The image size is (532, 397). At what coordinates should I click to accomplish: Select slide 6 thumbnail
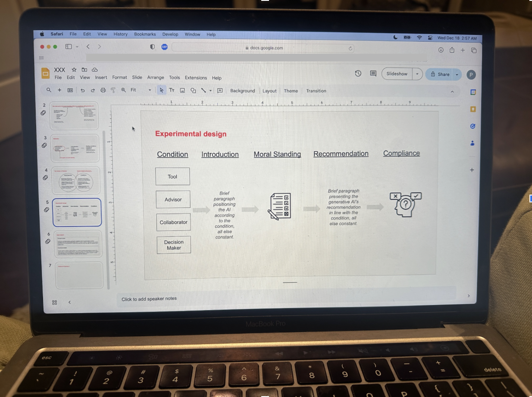click(78, 244)
